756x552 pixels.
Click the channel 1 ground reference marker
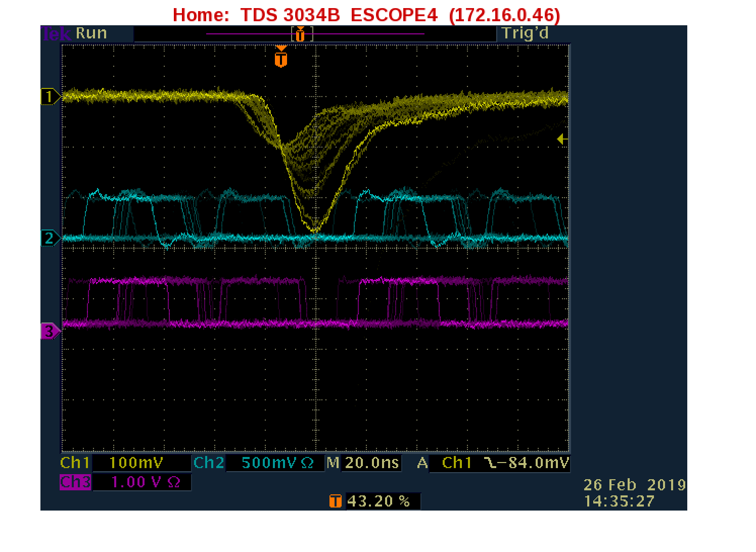[x=50, y=97]
